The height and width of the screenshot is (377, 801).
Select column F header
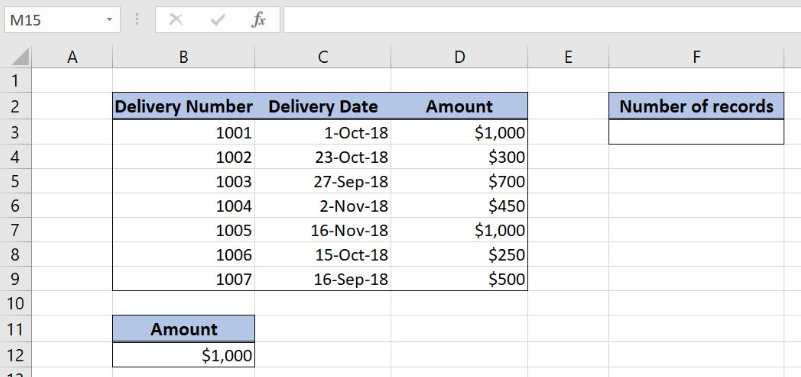(x=696, y=57)
